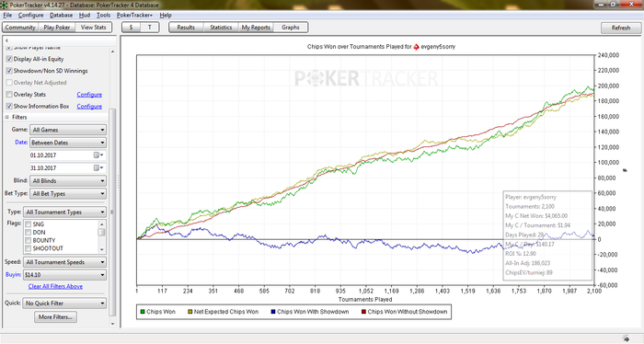
Task: Check the SNG flag
Action: click(x=29, y=224)
